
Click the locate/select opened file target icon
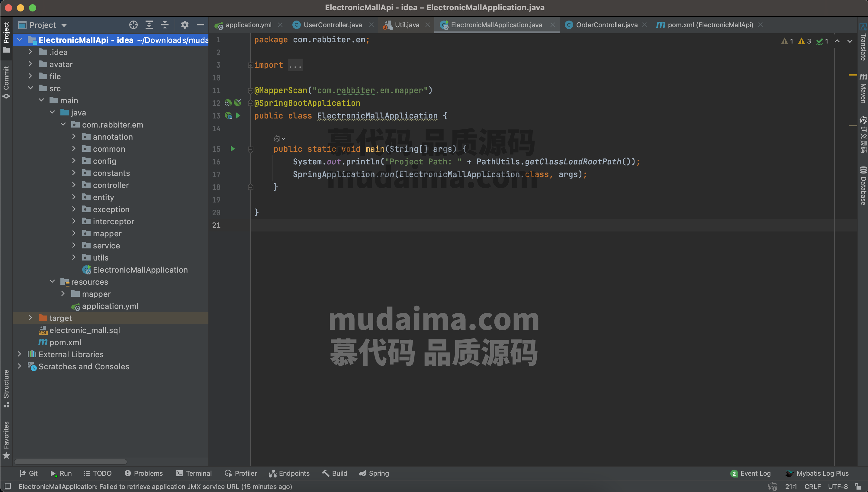133,25
